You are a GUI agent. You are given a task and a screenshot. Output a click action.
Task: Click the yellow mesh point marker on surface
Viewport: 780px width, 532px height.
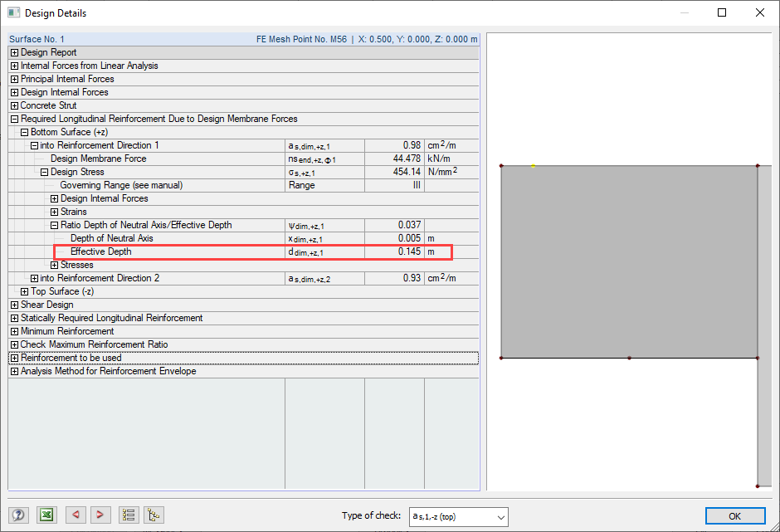(534, 164)
